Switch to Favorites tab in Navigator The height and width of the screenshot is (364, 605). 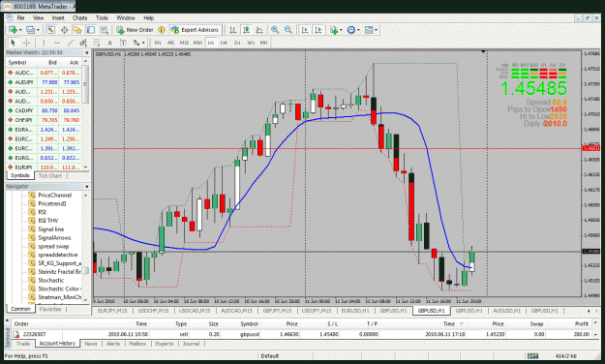click(50, 310)
